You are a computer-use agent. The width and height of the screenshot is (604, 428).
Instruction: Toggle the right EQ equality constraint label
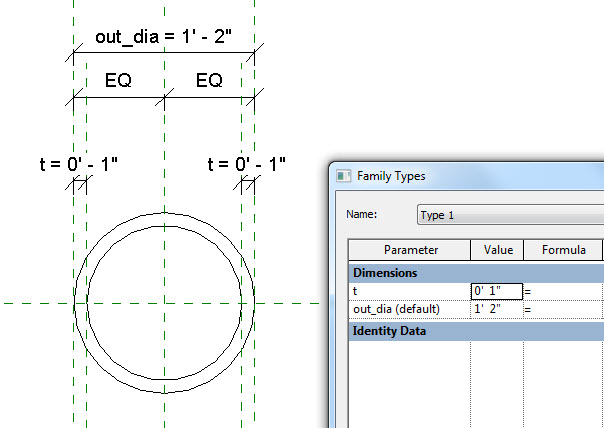tap(209, 80)
